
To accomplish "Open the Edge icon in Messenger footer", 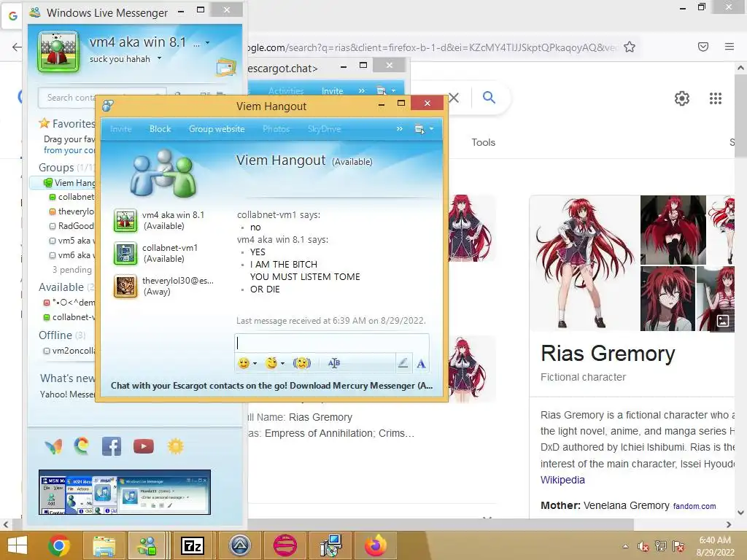I will 82,446.
